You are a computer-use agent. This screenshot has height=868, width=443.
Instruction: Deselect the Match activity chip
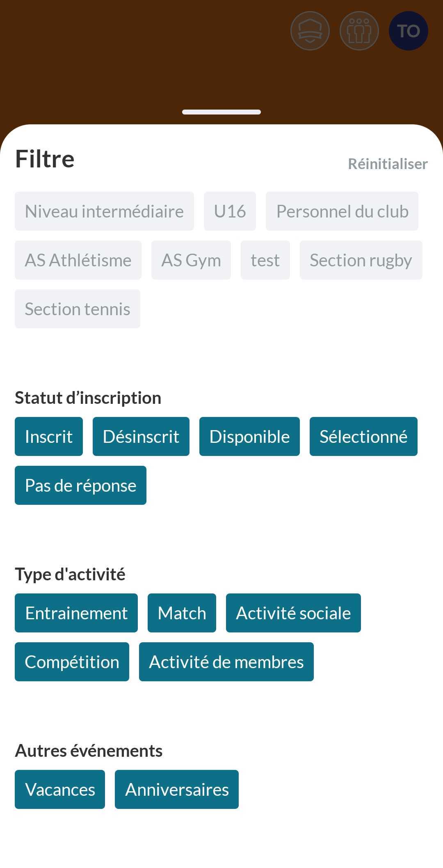182,613
